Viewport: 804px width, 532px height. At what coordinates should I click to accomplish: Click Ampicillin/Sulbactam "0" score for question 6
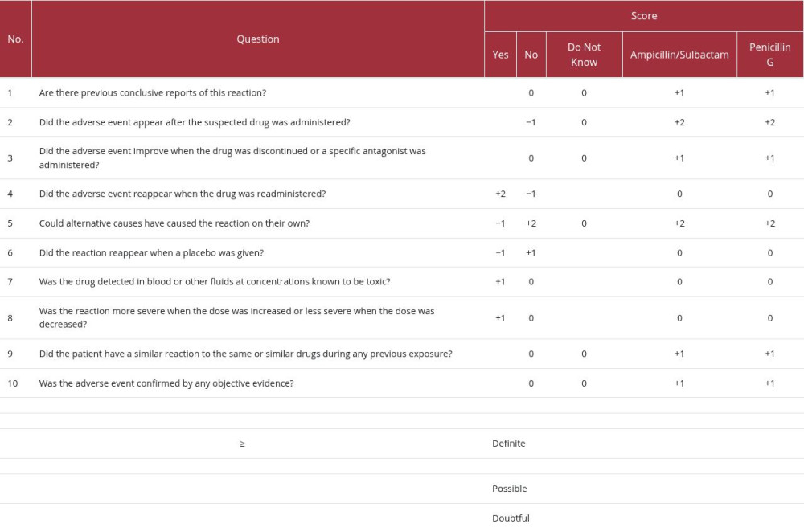point(679,252)
